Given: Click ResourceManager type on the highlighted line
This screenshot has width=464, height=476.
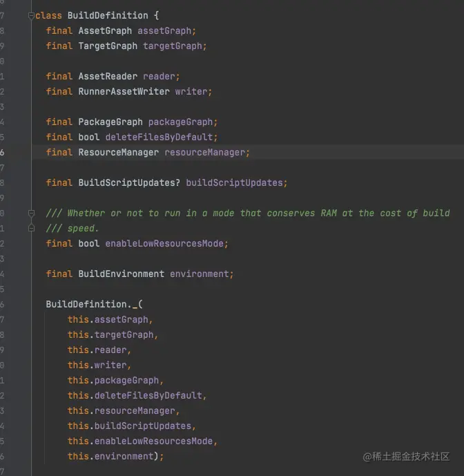Looking at the screenshot, I should 118,152.
